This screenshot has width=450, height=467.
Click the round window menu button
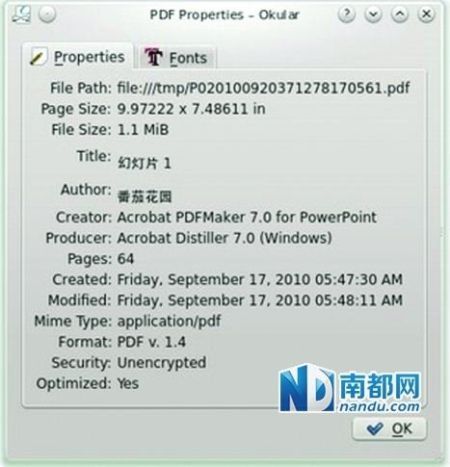[x=47, y=15]
